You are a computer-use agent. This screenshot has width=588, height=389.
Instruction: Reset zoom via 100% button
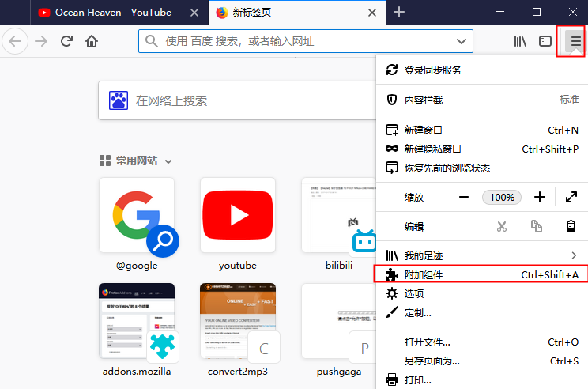[x=502, y=198]
